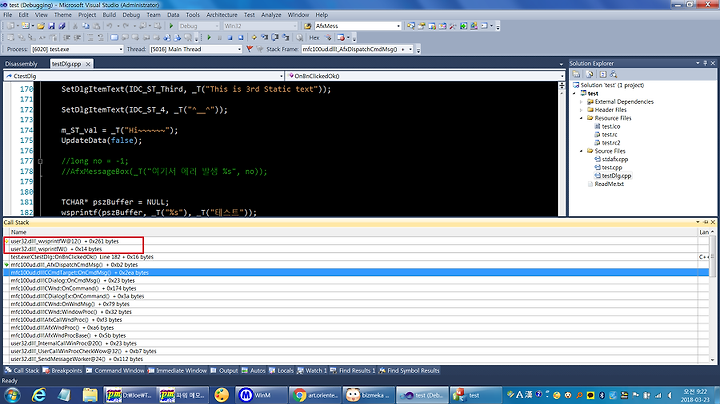The image size is (720, 404).
Task: Open the Windows Start button
Action: tap(12, 395)
